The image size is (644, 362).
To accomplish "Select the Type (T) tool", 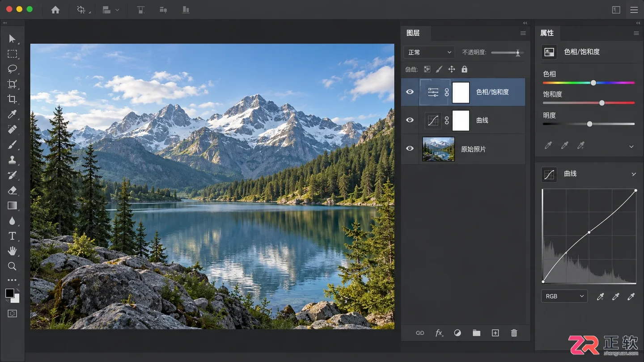I will 12,236.
